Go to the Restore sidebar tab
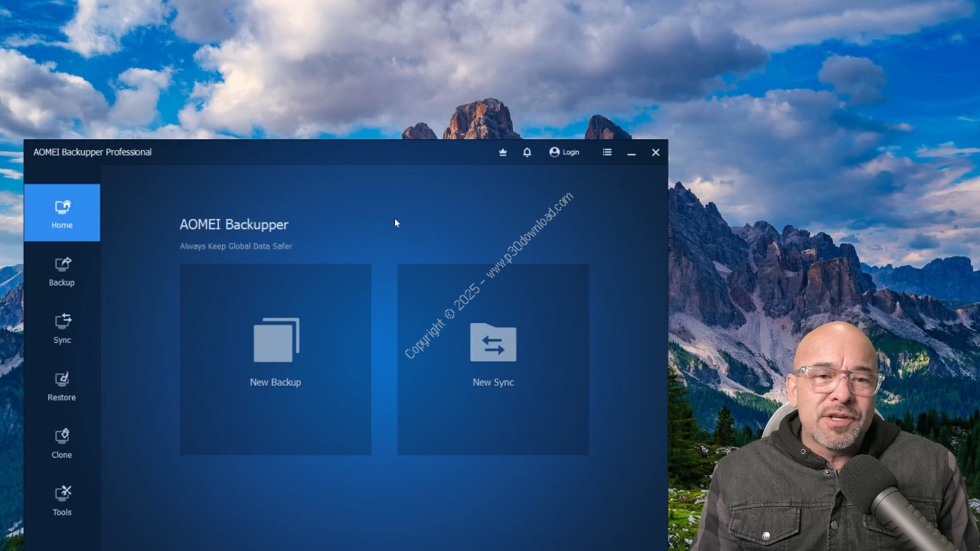The height and width of the screenshot is (551, 980). (x=62, y=386)
